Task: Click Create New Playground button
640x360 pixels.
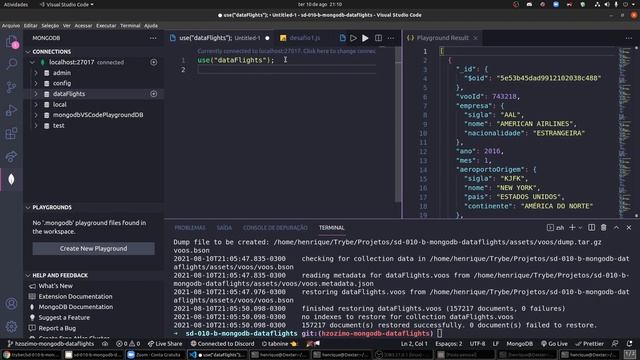Action: tap(93, 249)
